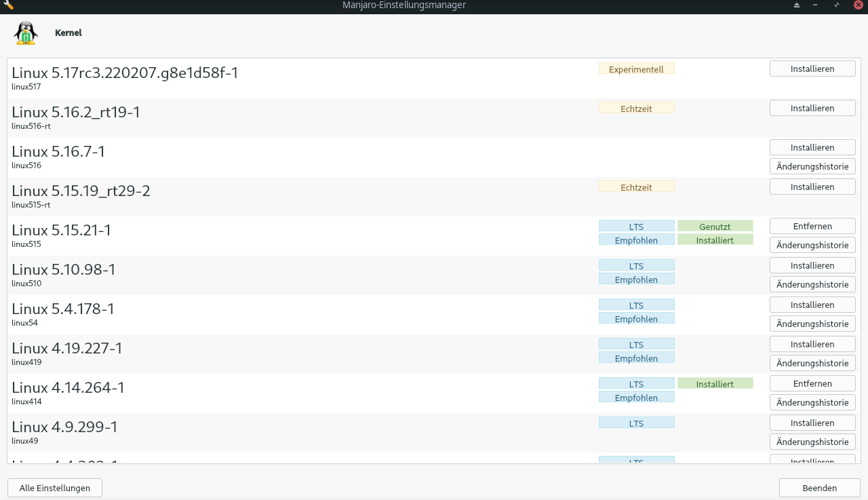Quit via the Beenden button
The image size is (868, 500).
click(x=819, y=488)
